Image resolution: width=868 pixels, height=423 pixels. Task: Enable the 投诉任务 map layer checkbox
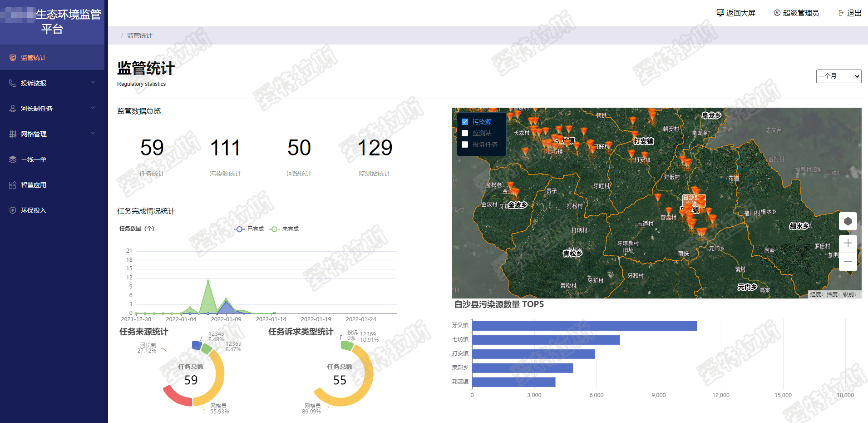click(465, 144)
